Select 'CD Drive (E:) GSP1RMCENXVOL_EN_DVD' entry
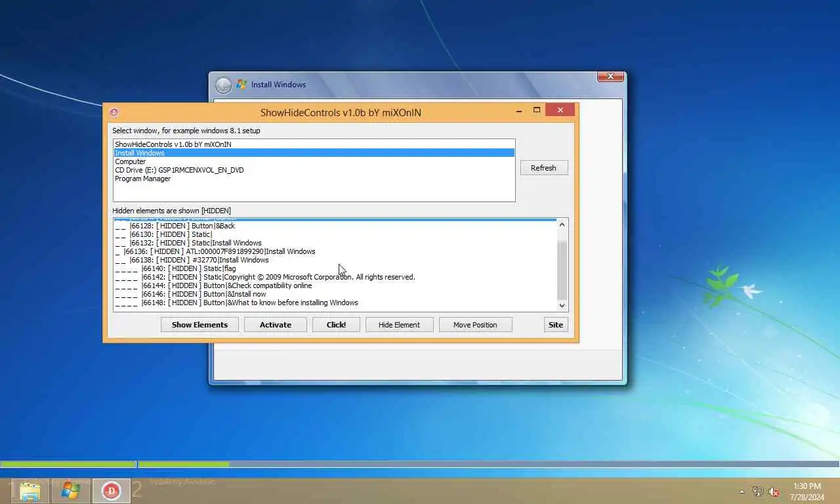This screenshot has width=840, height=504. point(314,170)
